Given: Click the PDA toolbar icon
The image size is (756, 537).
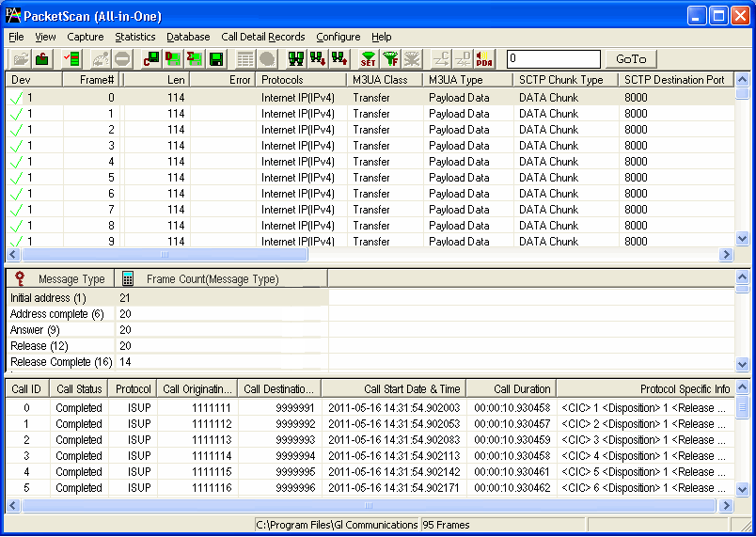Looking at the screenshot, I should point(484,59).
